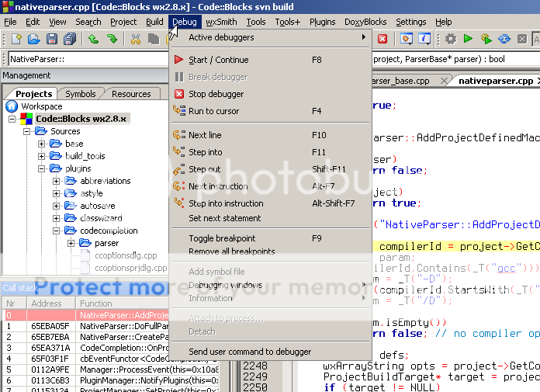Choose Send user command to debugger

pos(271,352)
